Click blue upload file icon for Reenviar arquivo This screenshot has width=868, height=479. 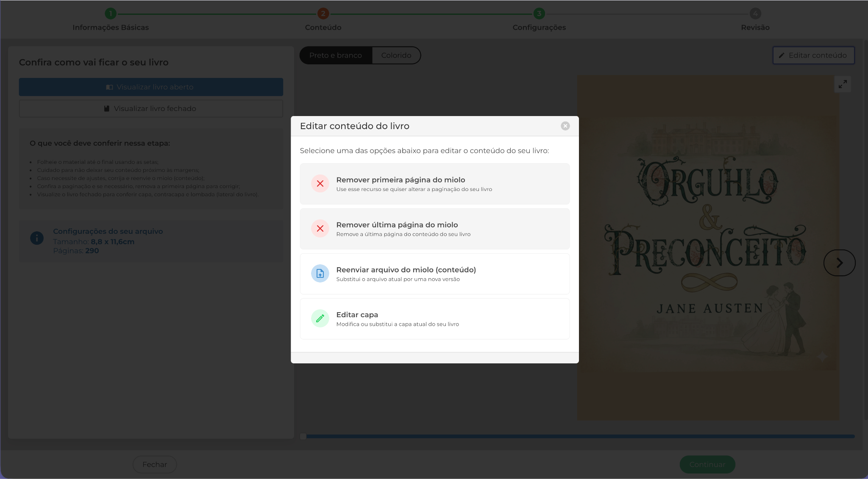(320, 274)
